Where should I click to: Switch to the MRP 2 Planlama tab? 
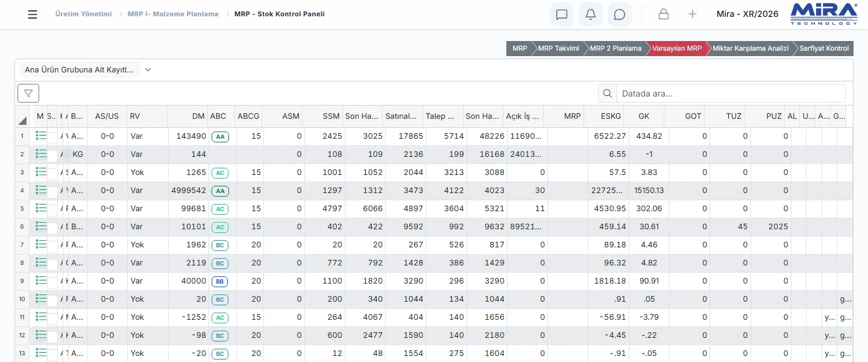click(x=615, y=48)
